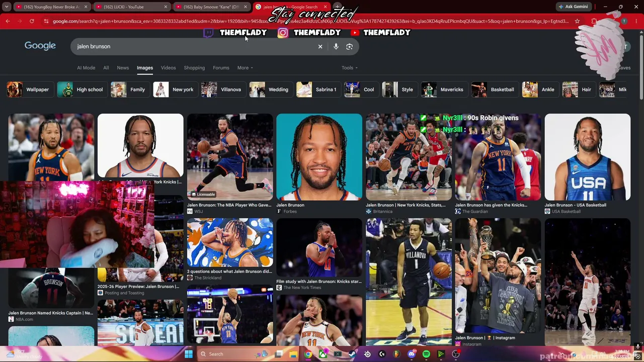Go back to the previous page
The width and height of the screenshot is (644, 362).
coord(8,21)
